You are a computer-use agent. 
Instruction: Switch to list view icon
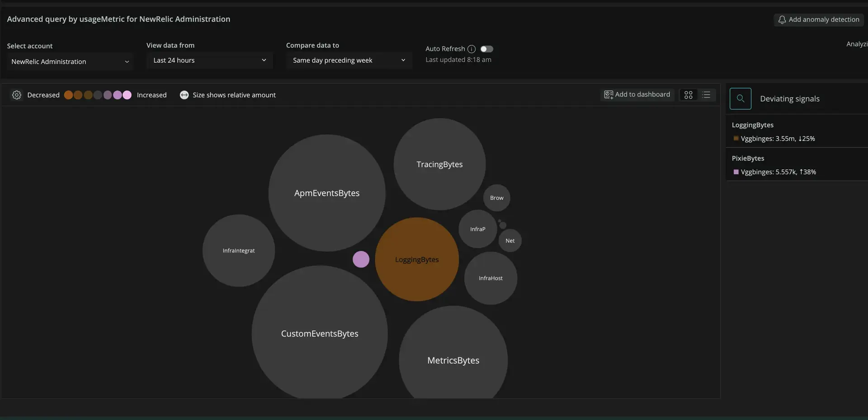pos(706,95)
